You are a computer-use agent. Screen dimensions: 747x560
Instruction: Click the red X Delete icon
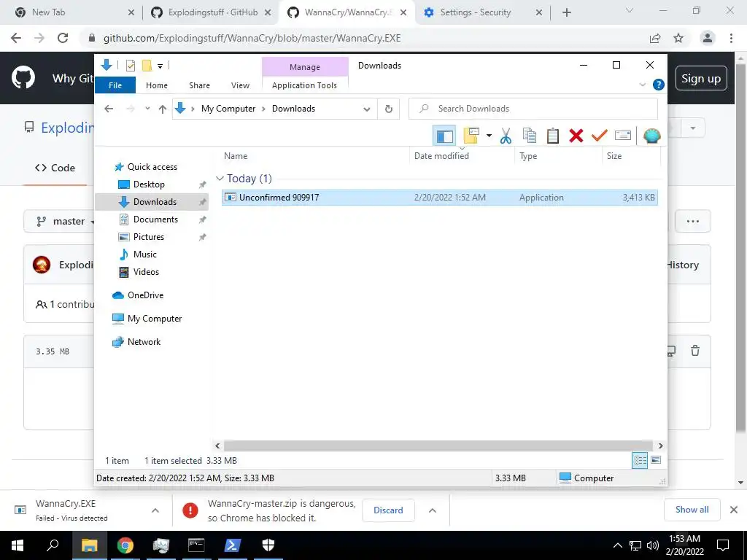576,136
